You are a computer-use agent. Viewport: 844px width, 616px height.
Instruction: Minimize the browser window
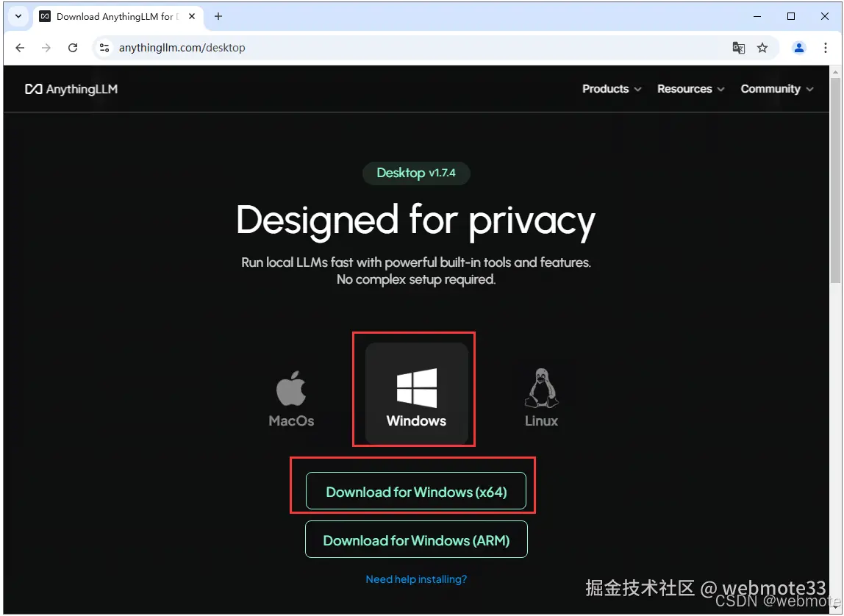tap(757, 16)
